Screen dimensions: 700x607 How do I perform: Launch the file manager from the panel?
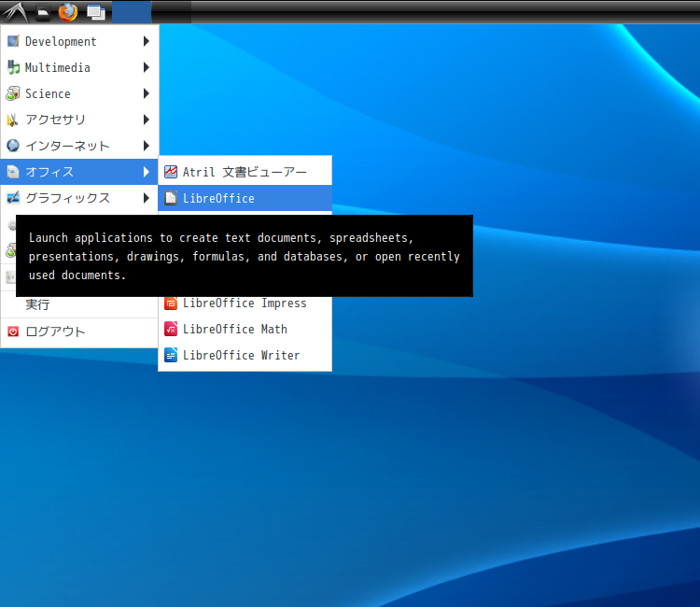point(43,12)
